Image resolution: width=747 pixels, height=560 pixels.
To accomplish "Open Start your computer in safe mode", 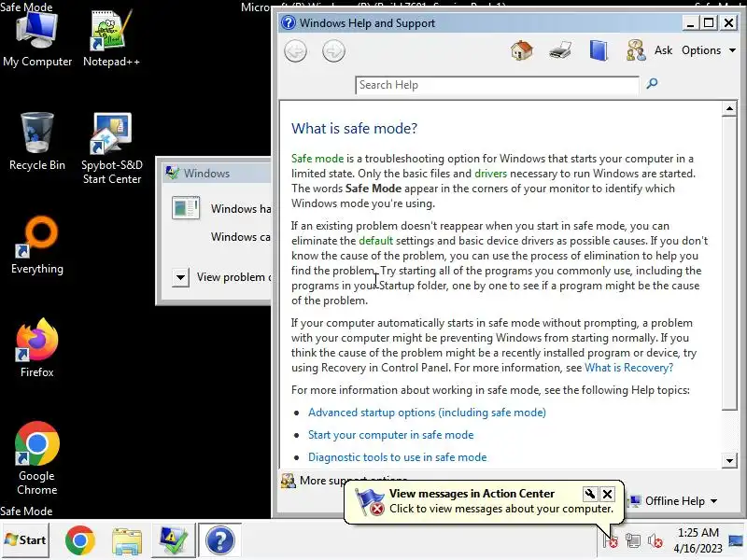I will pyautogui.click(x=390, y=435).
